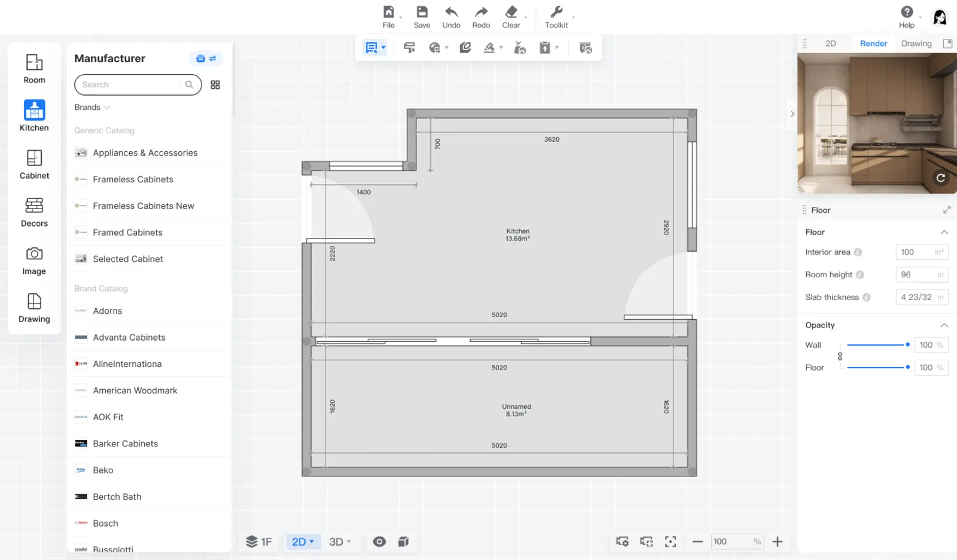
Task: Refresh the render preview image
Action: pyautogui.click(x=940, y=178)
